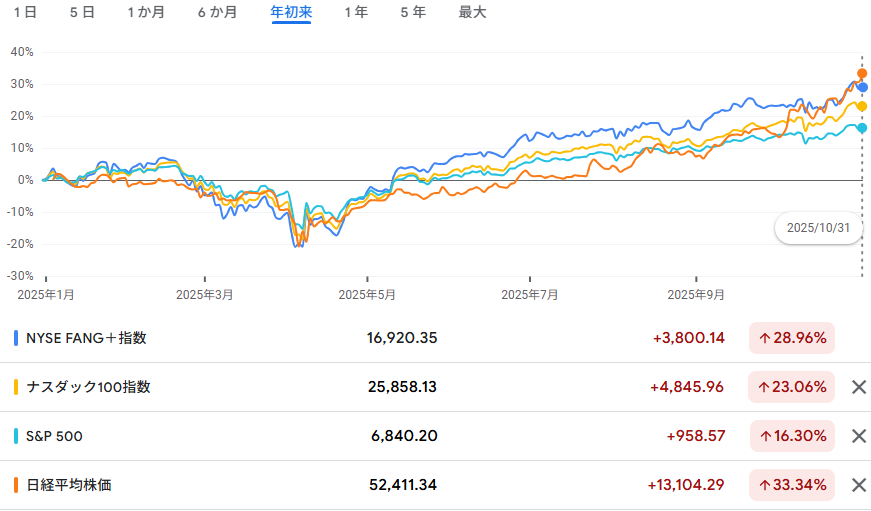Click the 2025/10/31 date tooltip
Image resolution: width=871 pixels, height=511 pixels.
coord(818,228)
